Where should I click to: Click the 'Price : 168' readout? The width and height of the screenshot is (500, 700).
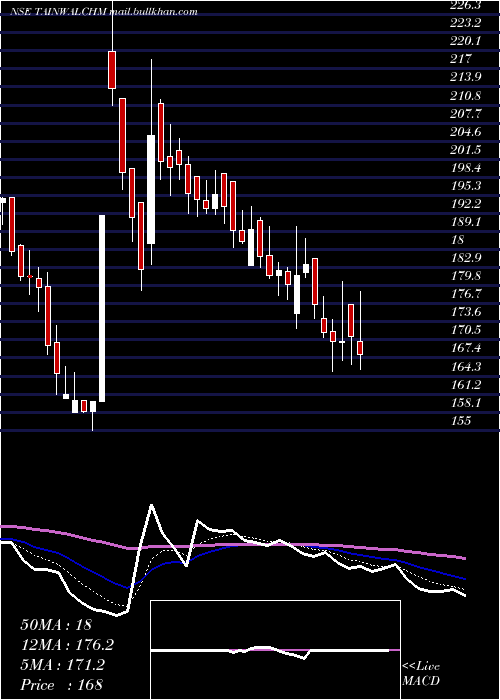coord(62,685)
